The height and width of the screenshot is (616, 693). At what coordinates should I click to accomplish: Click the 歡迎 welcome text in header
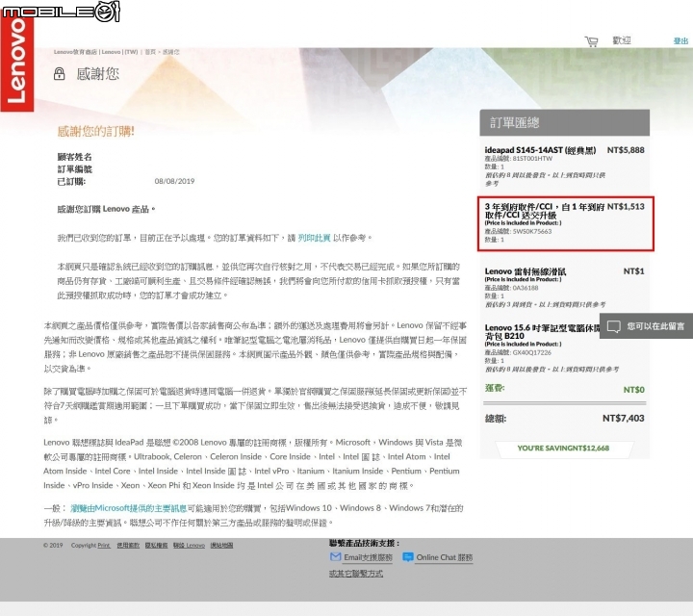[622, 40]
